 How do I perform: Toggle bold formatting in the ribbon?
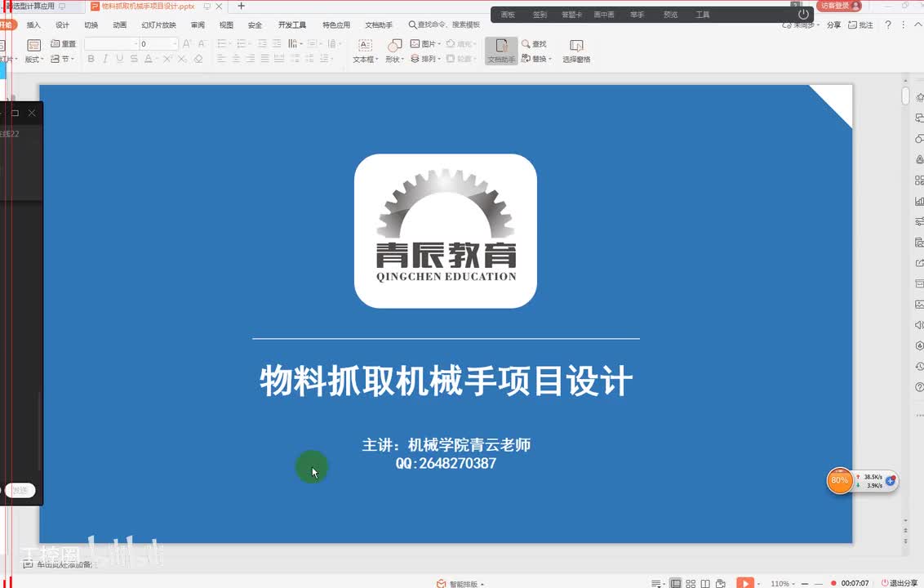click(x=91, y=58)
